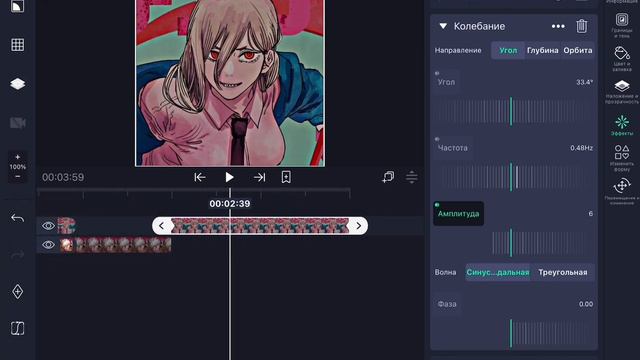Toggle keyframing on the Угол parameter label
The image size is (640, 360).
click(446, 82)
